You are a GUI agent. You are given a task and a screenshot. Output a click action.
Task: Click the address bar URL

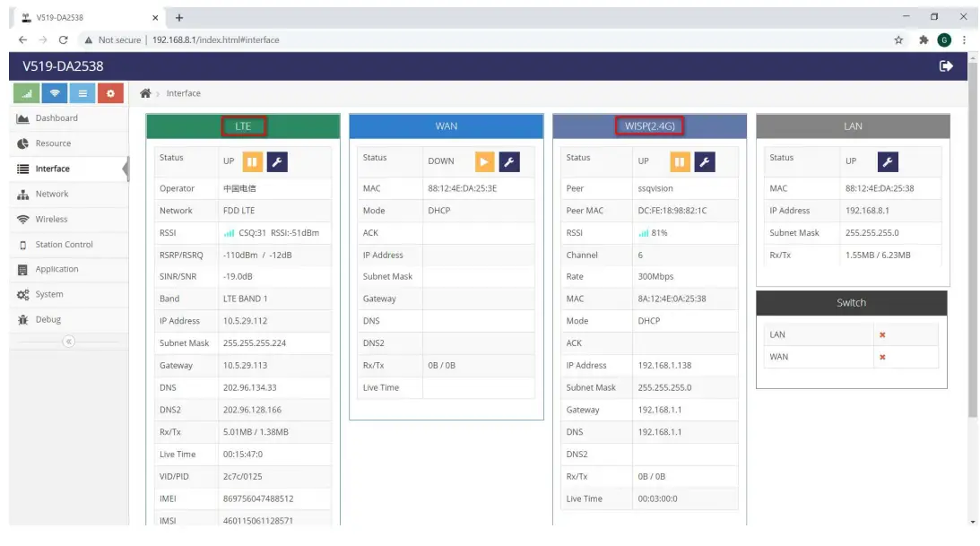(215, 40)
